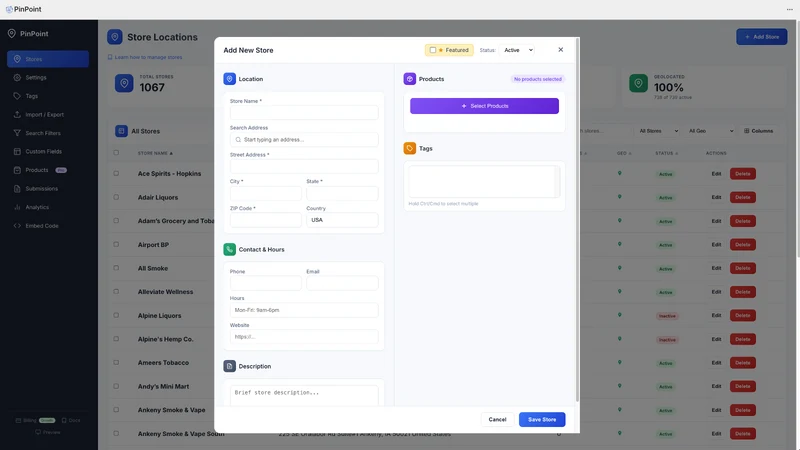
Task: Open the Status Active dropdown in dialog
Action: 517,50
